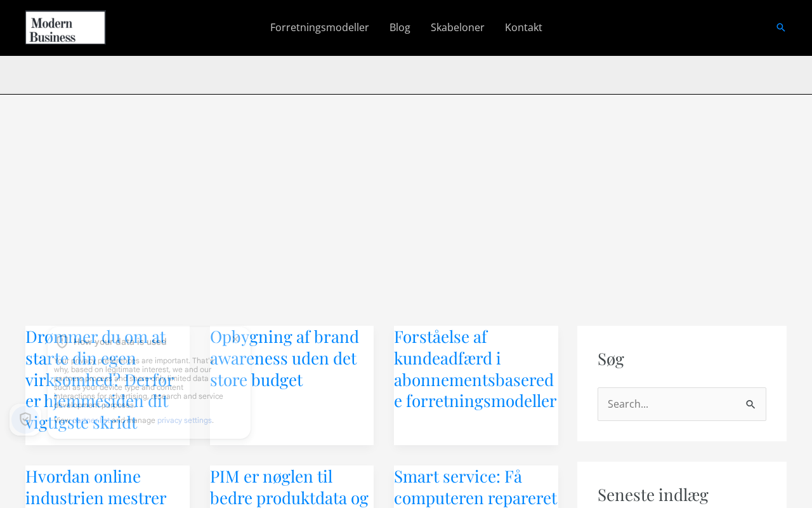The image size is (812, 508).
Task: Click the privacy shield badge icon
Action: (25, 419)
